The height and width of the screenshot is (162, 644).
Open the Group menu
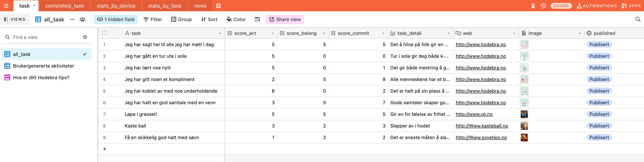(x=182, y=19)
